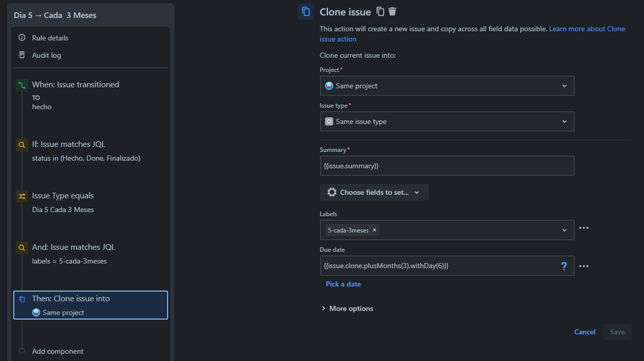Click the Due date smart value field
Viewport: 644px width, 361px height.
click(x=447, y=266)
